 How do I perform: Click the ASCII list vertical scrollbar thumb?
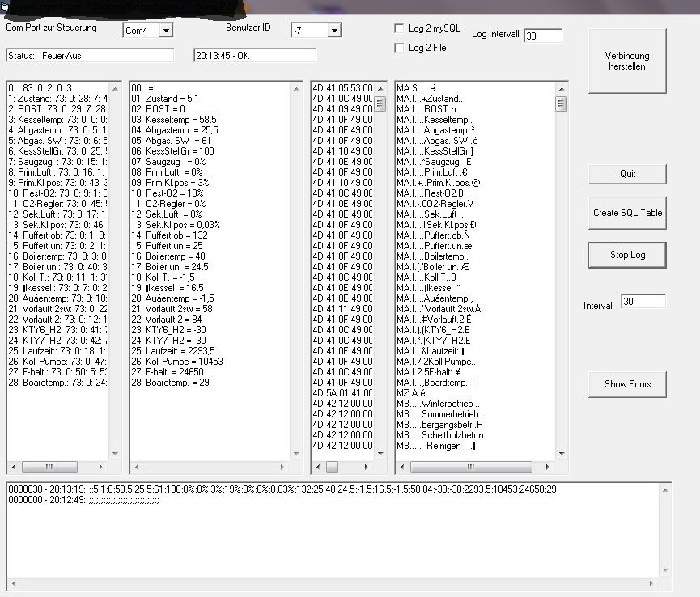point(562,104)
